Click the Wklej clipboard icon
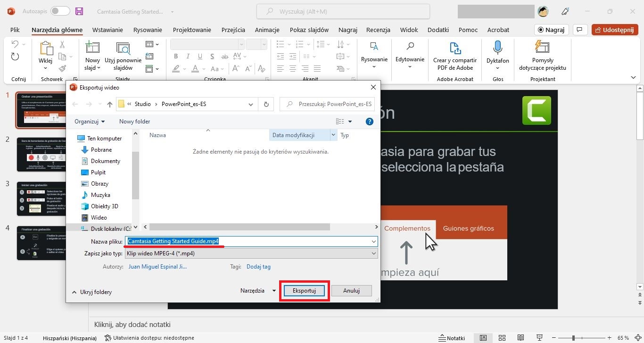Image resolution: width=644 pixels, height=343 pixels. [x=46, y=49]
